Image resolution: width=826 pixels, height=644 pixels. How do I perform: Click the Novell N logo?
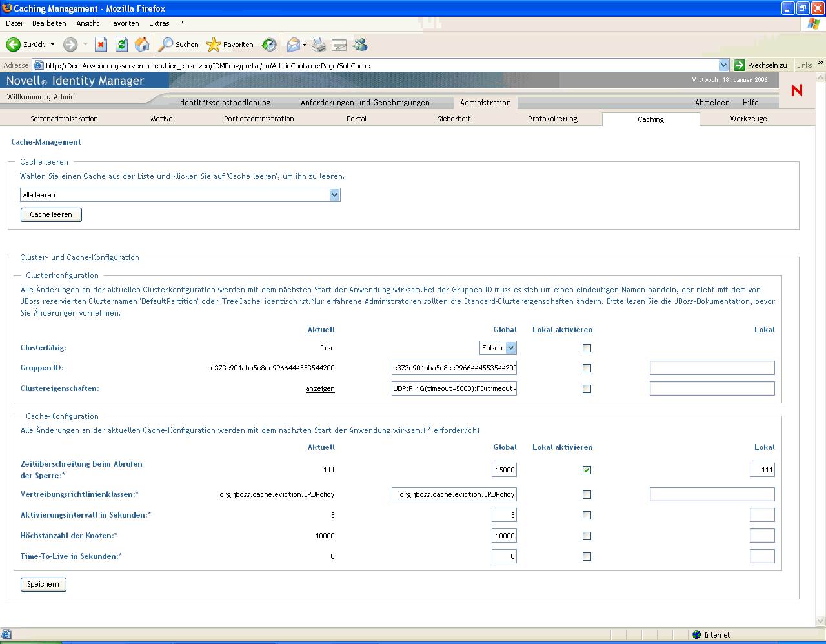(x=797, y=90)
